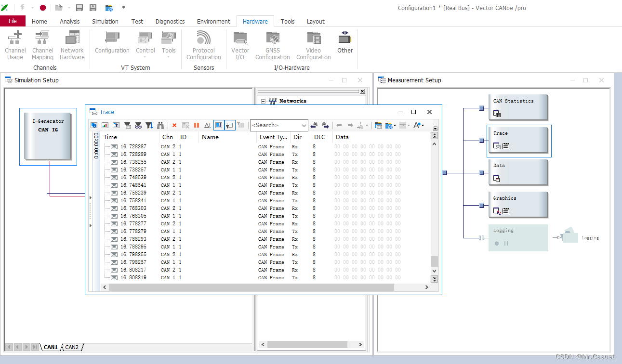
Task: Click the Trace horizontal scrollbar thumb
Action: pyautogui.click(x=251, y=287)
